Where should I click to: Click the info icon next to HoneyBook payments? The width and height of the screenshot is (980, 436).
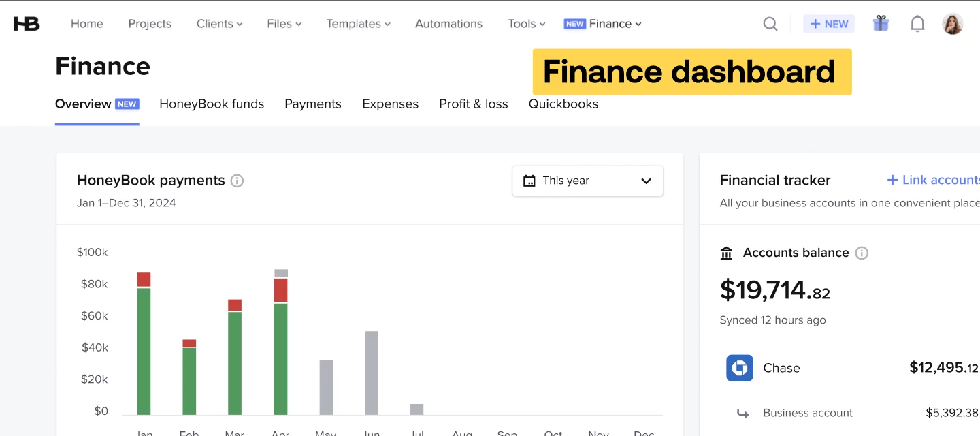(x=237, y=181)
